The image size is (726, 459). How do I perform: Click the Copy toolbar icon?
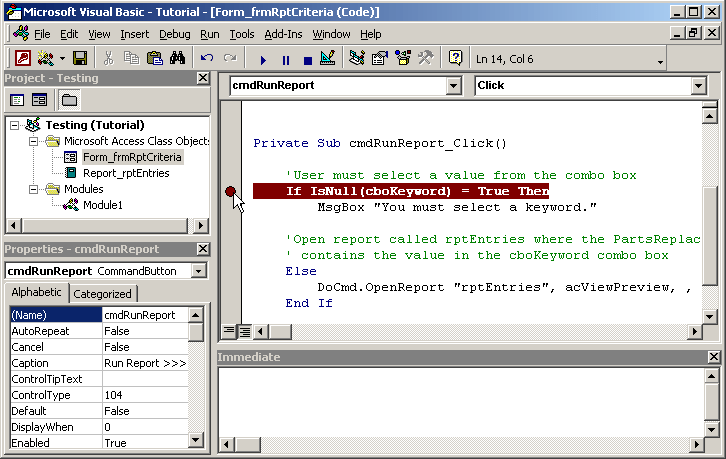[x=131, y=58]
